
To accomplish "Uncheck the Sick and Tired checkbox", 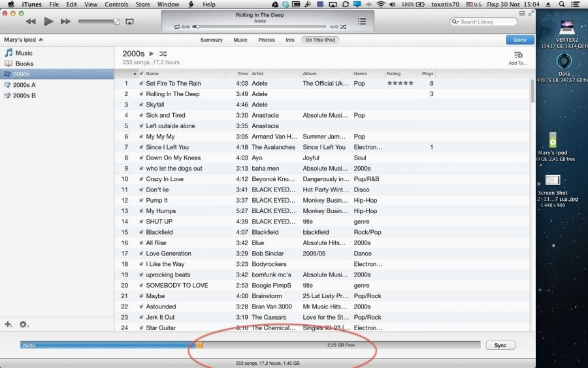I will coord(141,115).
